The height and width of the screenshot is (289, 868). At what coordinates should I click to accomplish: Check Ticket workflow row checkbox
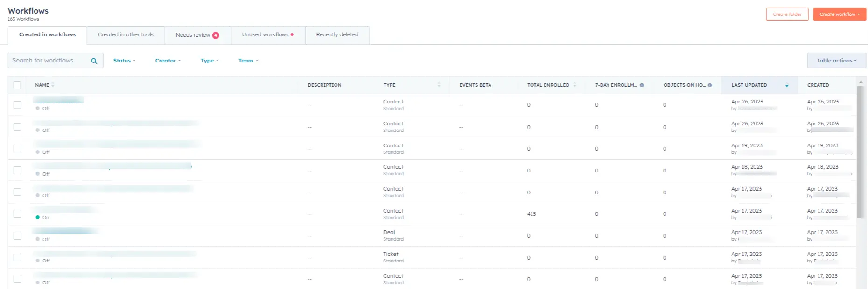tap(17, 257)
